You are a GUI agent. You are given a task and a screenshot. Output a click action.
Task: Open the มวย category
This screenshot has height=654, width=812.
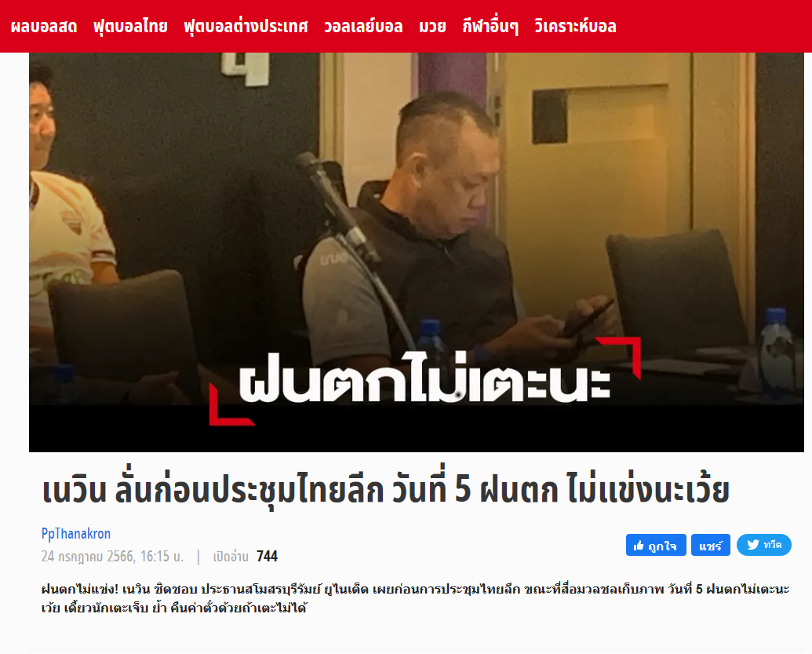coord(433,27)
